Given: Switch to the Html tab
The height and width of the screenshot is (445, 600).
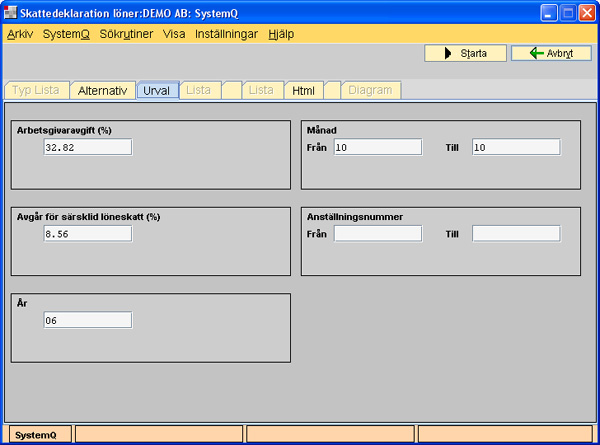Looking at the screenshot, I should coord(303,90).
